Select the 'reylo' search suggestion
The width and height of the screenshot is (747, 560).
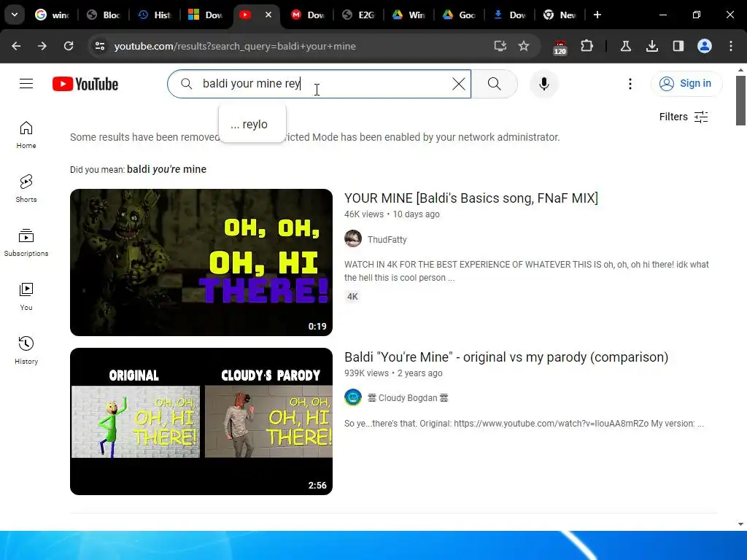tap(252, 124)
